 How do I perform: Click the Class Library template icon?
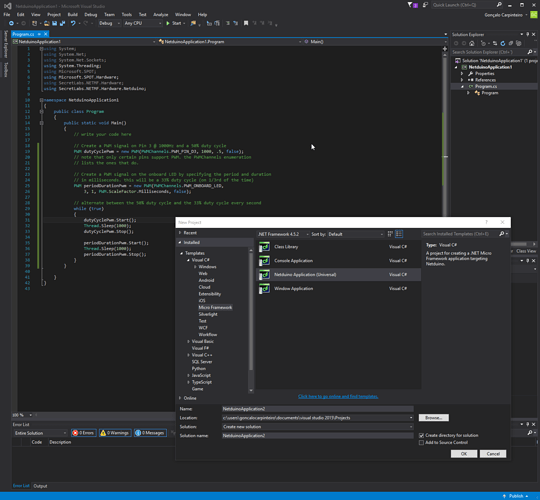pos(264,247)
